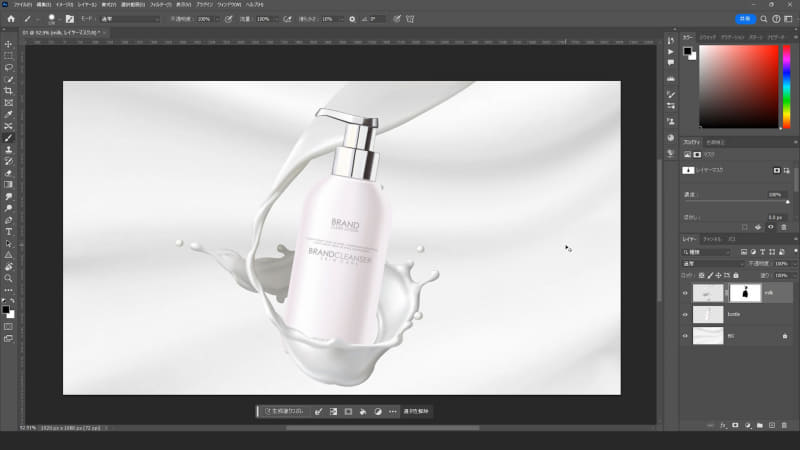Toggle mask visibility eye in Properties panel
Viewport: 800px width, 450px height.
(771, 227)
